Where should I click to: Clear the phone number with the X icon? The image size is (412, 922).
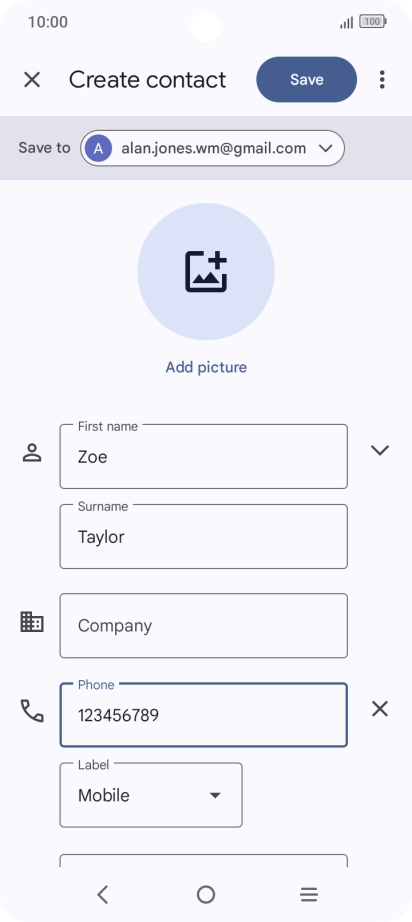[380, 709]
